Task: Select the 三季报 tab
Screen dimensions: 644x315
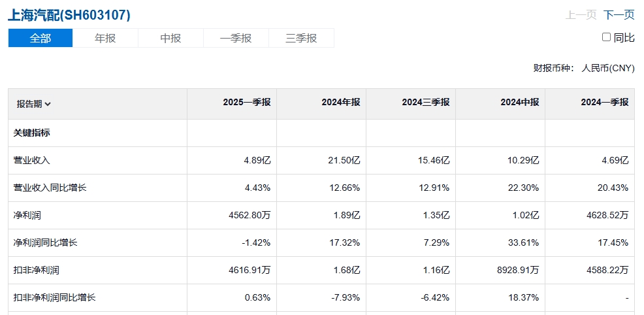Action: coord(301,38)
